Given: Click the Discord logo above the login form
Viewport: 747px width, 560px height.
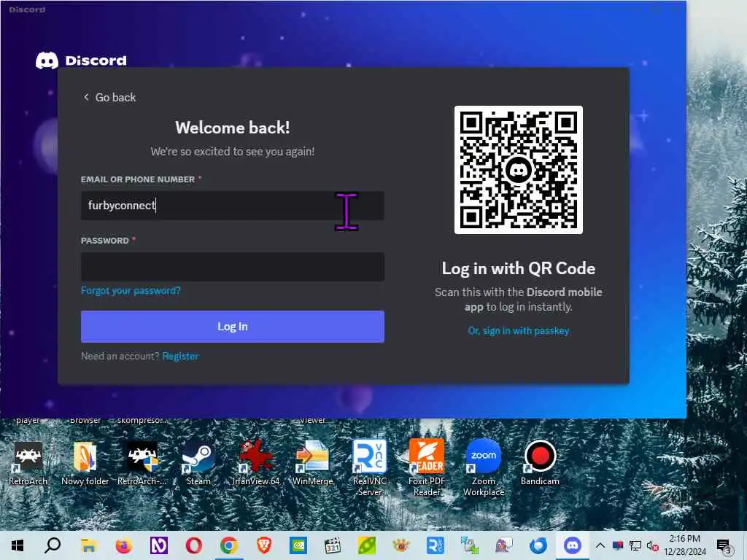Looking at the screenshot, I should tap(82, 61).
